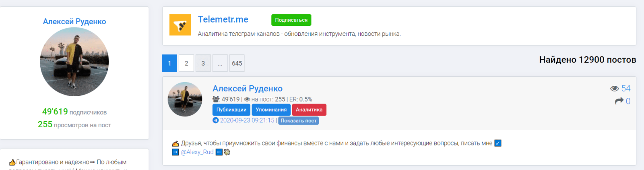Click the subscribers people icon in post header
The width and height of the screenshot is (644, 170).
tap(216, 99)
